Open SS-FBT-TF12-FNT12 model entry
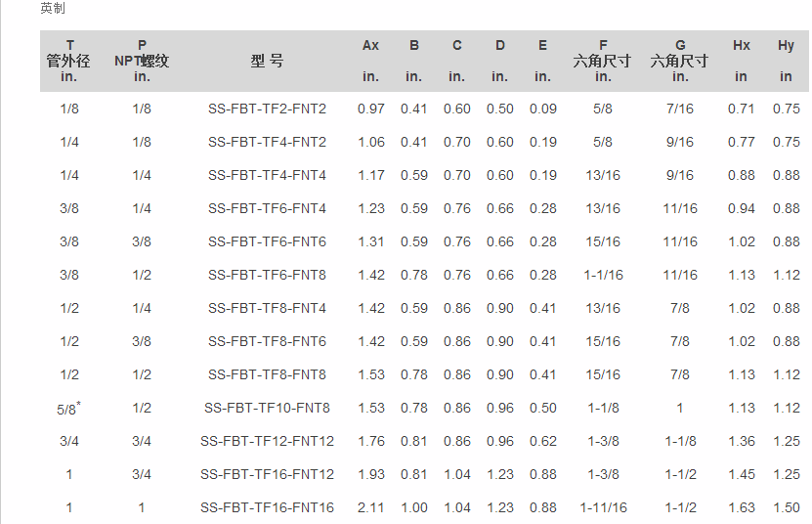 tap(267, 441)
